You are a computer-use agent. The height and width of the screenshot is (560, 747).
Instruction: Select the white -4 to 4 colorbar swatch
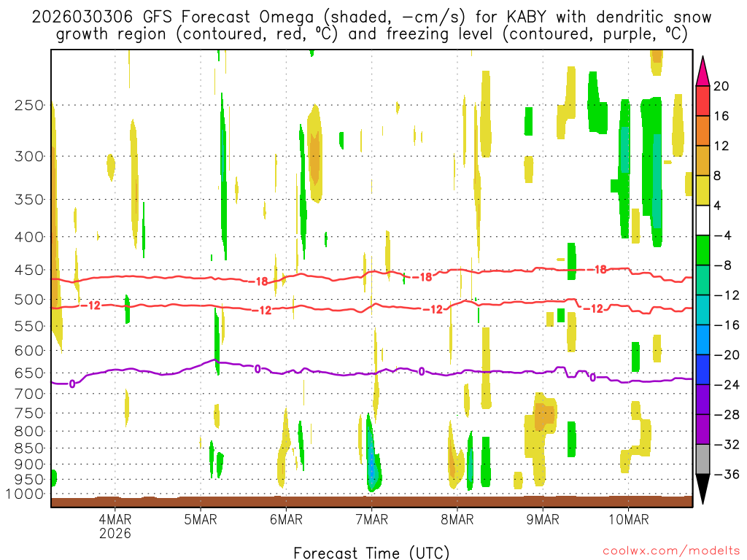coord(703,220)
